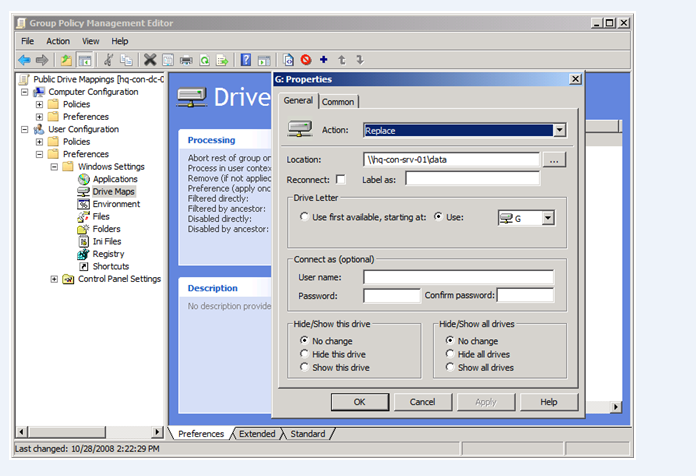Select 'Show all drives' radio button
Screen dimensions: 696x476
point(450,368)
